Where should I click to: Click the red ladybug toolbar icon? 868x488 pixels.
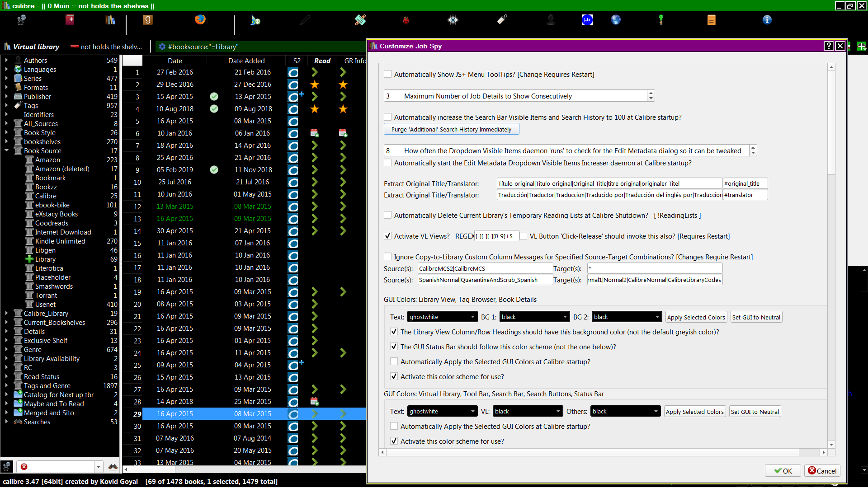[x=406, y=20]
